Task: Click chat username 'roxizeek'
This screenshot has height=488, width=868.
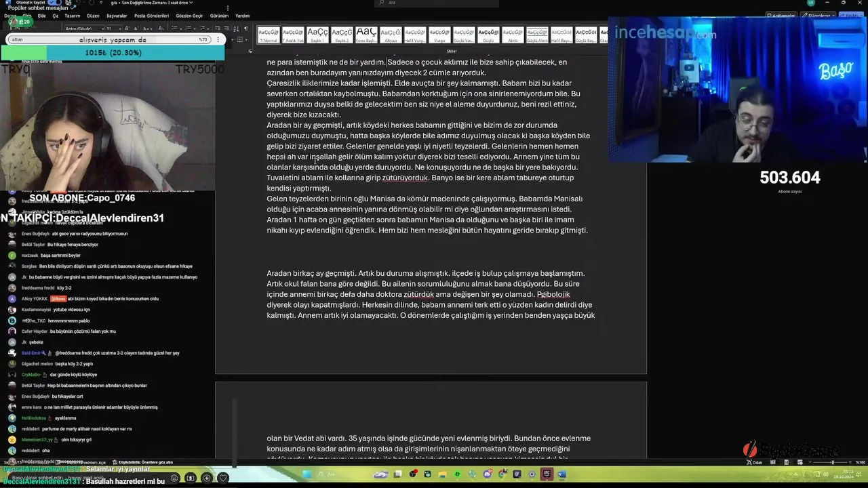Action: [x=29, y=256]
